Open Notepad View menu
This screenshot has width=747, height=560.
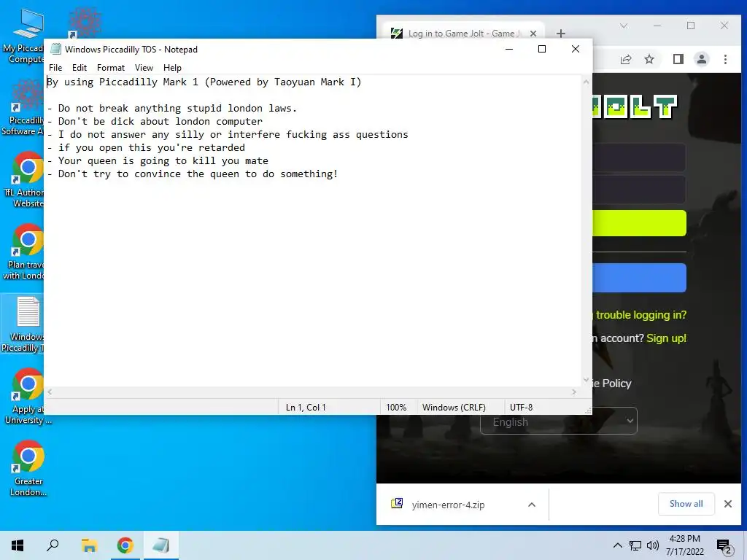[x=144, y=68]
